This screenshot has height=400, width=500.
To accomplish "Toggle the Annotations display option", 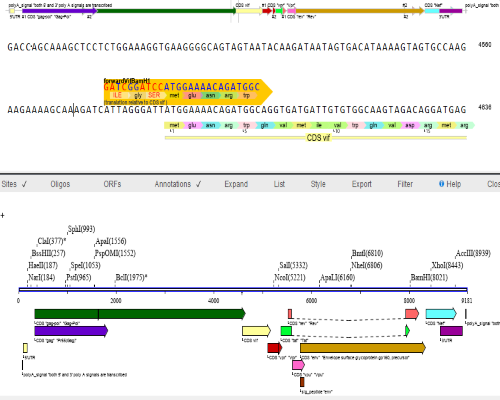I will (178, 184).
